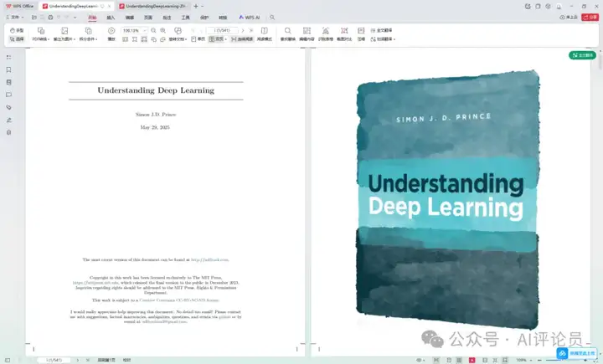Image resolution: width=603 pixels, height=364 pixels.
Task: Open the Insert ribbon tab
Action: (111, 18)
